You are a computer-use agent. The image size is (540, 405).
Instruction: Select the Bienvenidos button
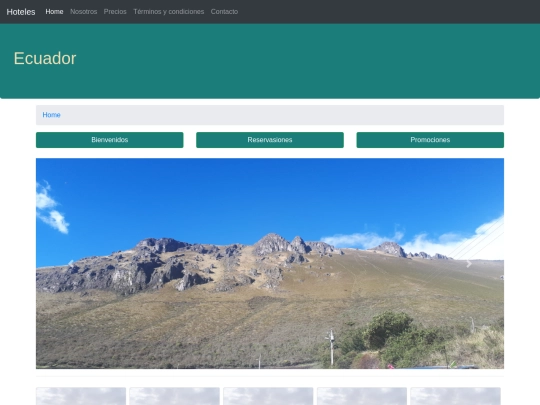click(110, 140)
